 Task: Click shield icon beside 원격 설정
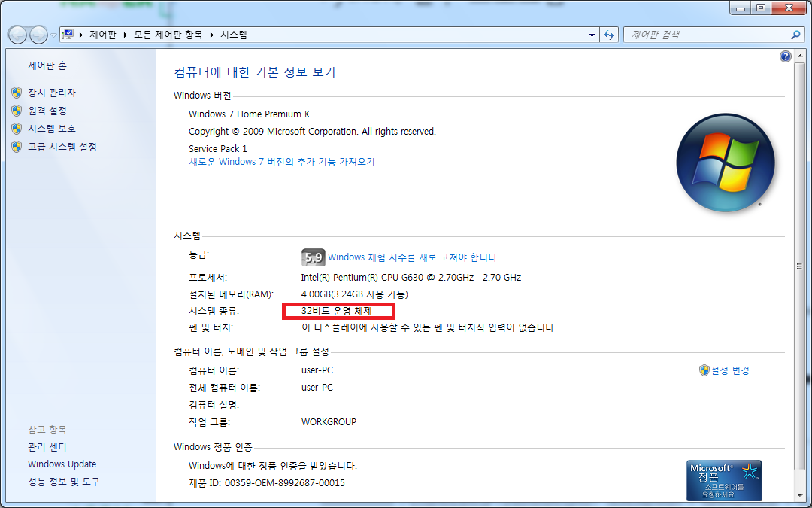click(17, 111)
